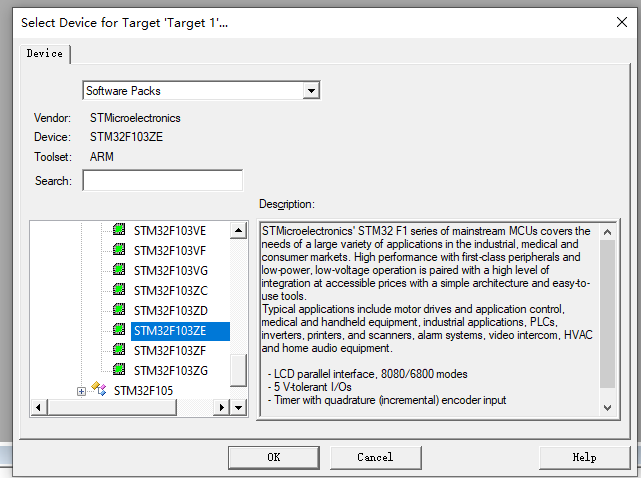The height and width of the screenshot is (478, 641).
Task: Click the chip icon beside STM32F103VE
Action: [119, 229]
